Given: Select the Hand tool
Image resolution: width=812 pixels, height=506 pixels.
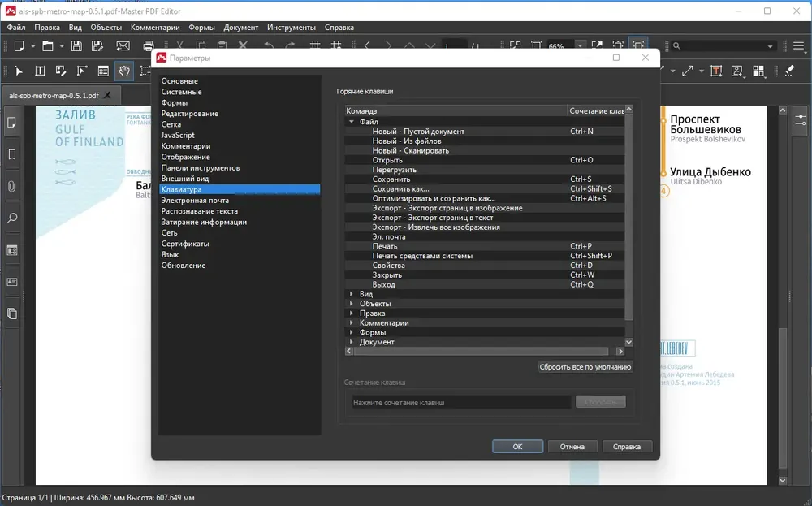Looking at the screenshot, I should click(124, 71).
